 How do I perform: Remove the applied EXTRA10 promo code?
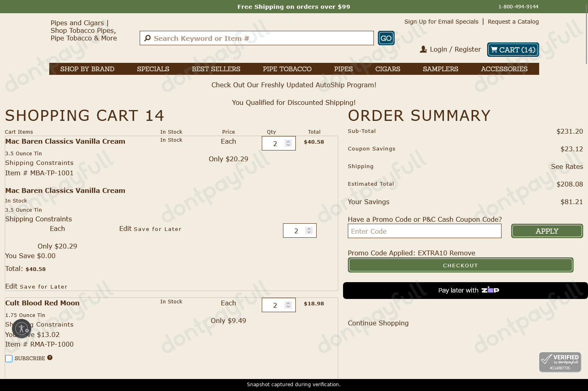[462, 253]
